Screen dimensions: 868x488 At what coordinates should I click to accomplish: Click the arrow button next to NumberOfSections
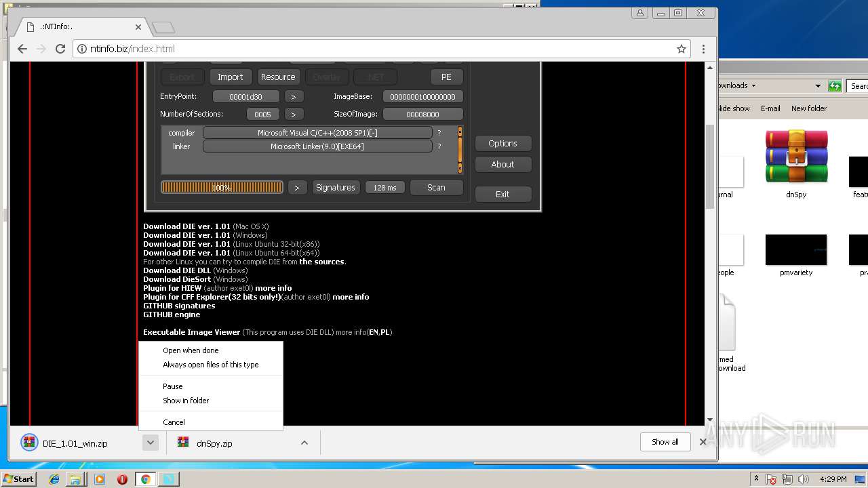point(294,114)
